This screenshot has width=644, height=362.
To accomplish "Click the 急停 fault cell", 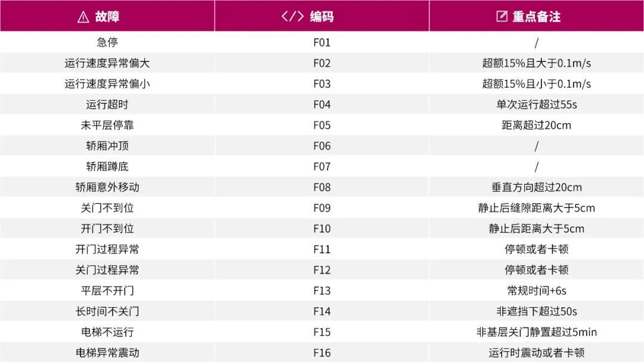I will [x=107, y=42].
